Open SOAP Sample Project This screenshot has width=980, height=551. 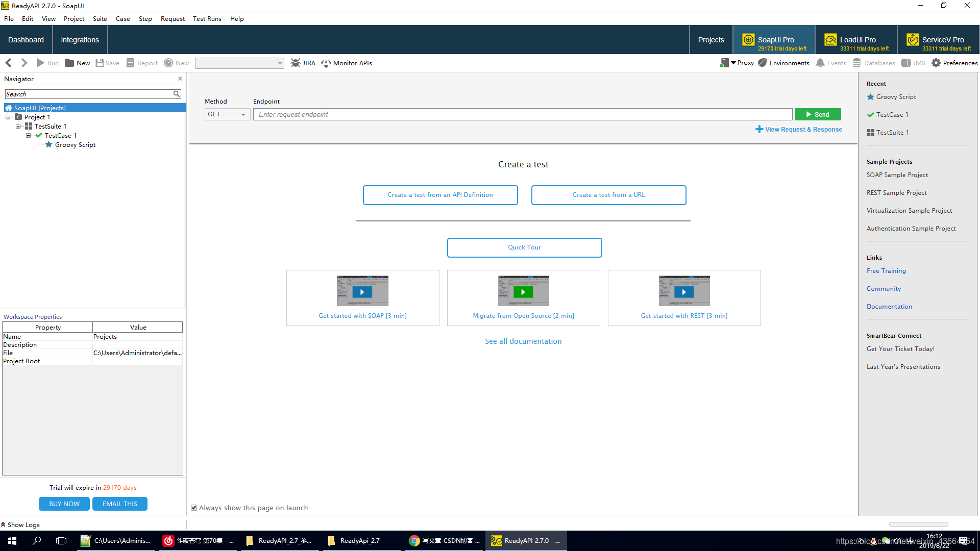point(897,175)
